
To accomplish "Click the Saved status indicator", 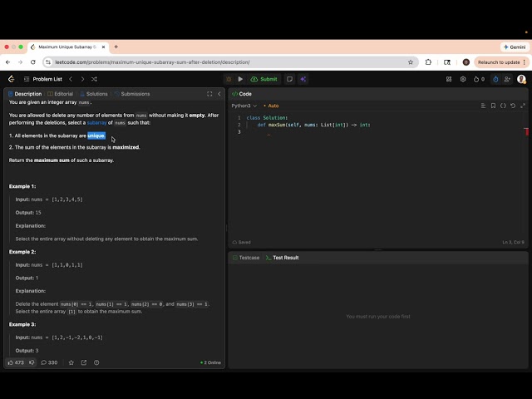I will [x=241, y=242].
